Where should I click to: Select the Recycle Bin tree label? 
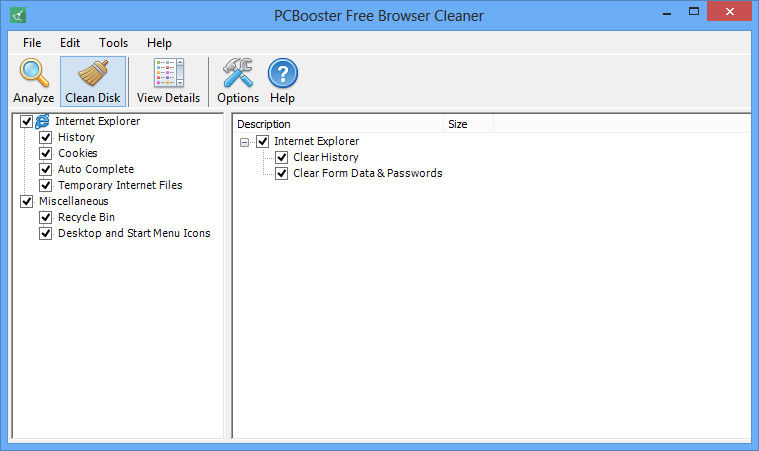click(x=86, y=217)
